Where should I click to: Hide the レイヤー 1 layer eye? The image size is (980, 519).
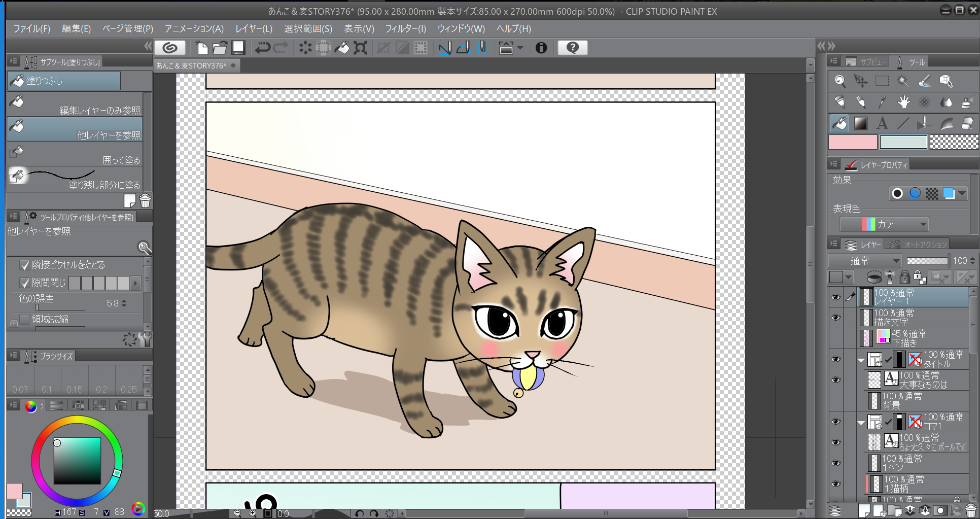pyautogui.click(x=835, y=297)
